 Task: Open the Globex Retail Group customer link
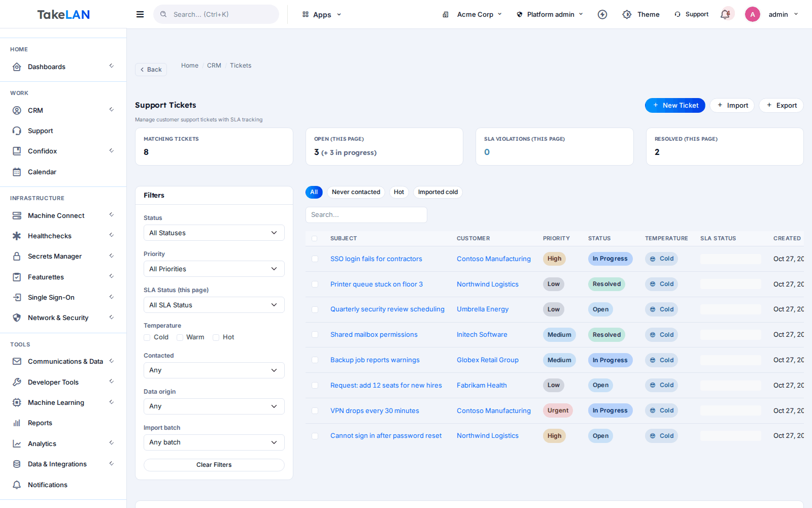[x=488, y=360]
